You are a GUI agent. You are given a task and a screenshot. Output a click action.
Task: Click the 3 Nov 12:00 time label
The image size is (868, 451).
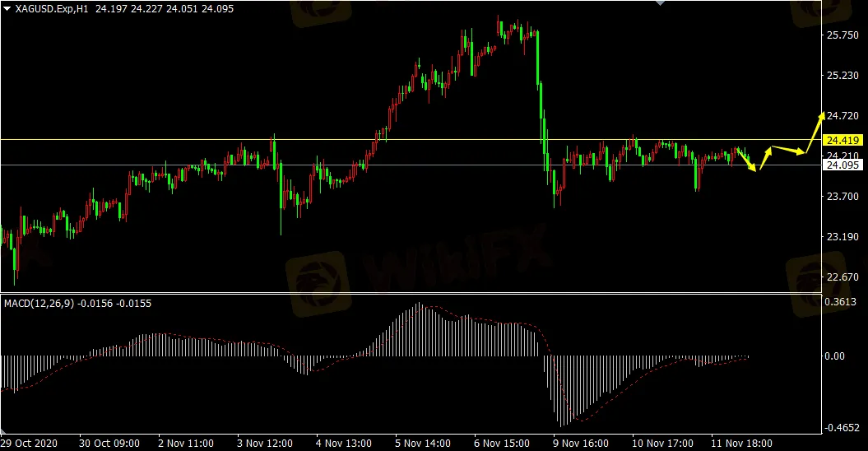click(265, 444)
